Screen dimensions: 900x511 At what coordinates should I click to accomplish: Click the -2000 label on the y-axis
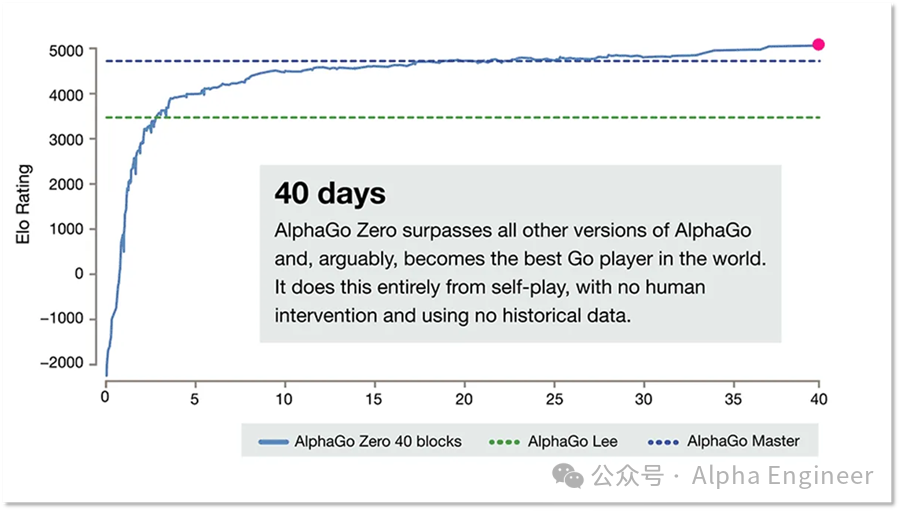62,363
